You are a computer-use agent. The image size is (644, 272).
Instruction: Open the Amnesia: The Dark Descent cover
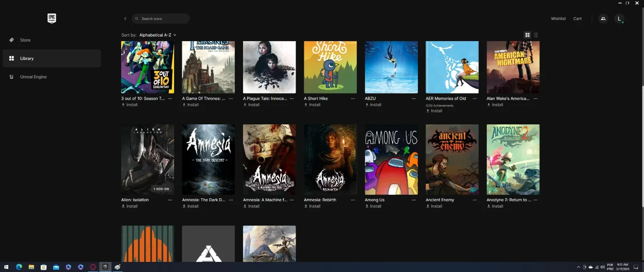click(x=208, y=159)
